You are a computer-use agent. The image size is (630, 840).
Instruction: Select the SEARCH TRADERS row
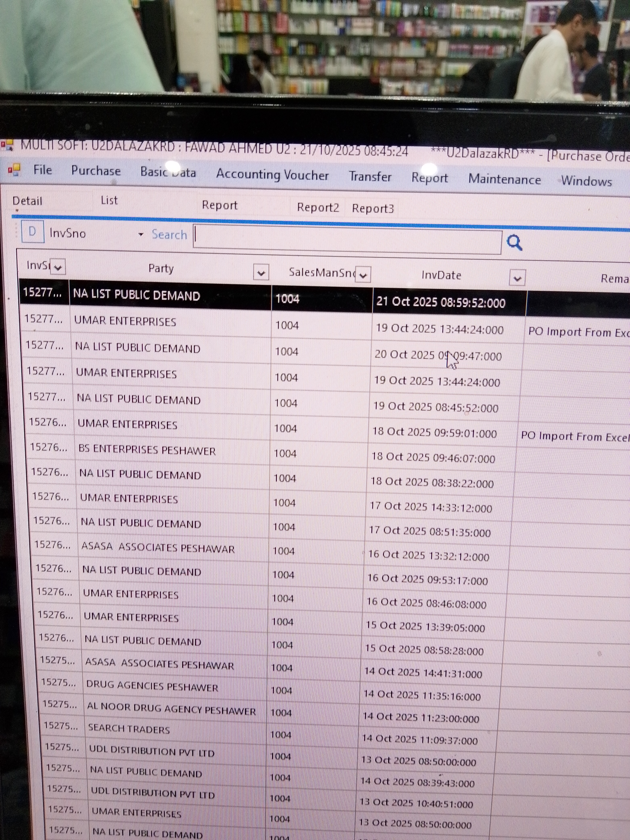tap(129, 729)
